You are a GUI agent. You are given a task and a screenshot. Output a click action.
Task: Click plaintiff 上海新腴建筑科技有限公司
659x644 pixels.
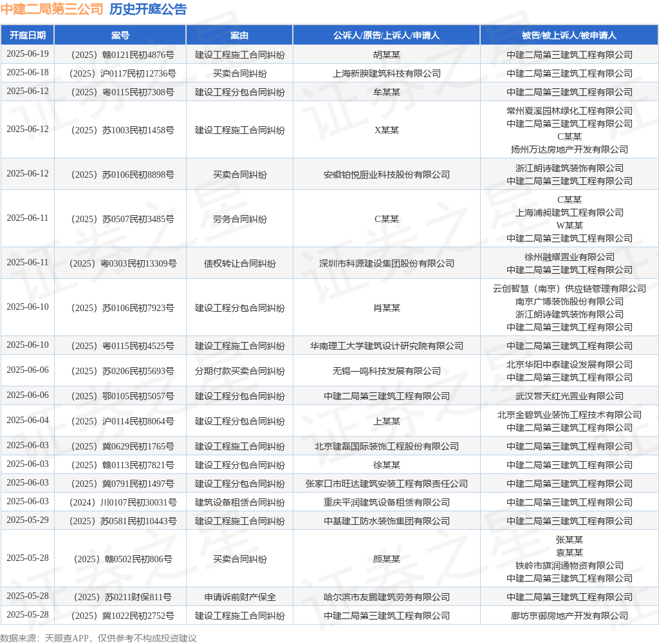point(387,73)
